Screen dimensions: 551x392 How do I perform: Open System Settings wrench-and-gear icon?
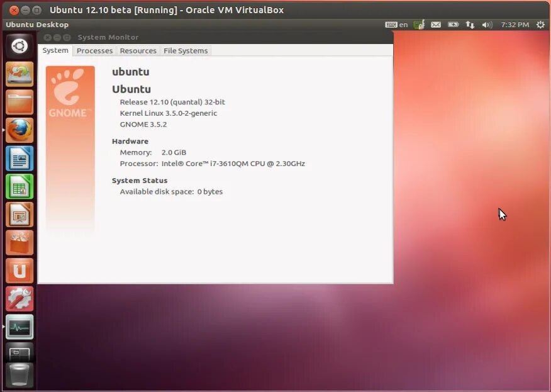(19, 299)
